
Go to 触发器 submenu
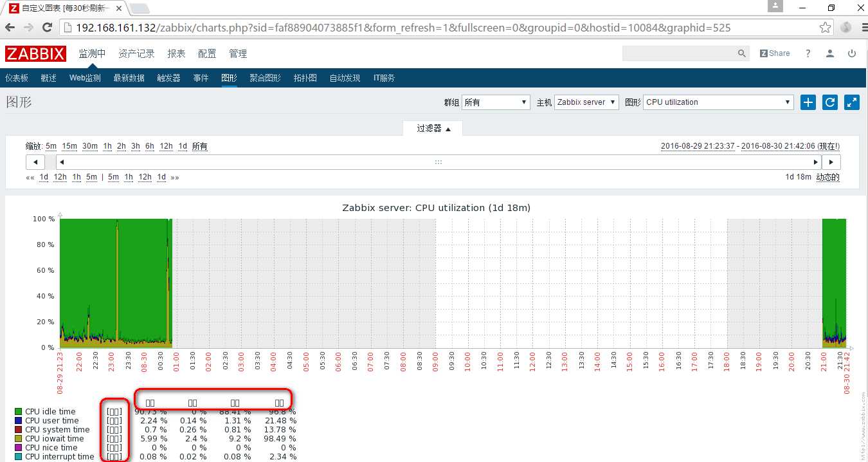click(x=168, y=78)
